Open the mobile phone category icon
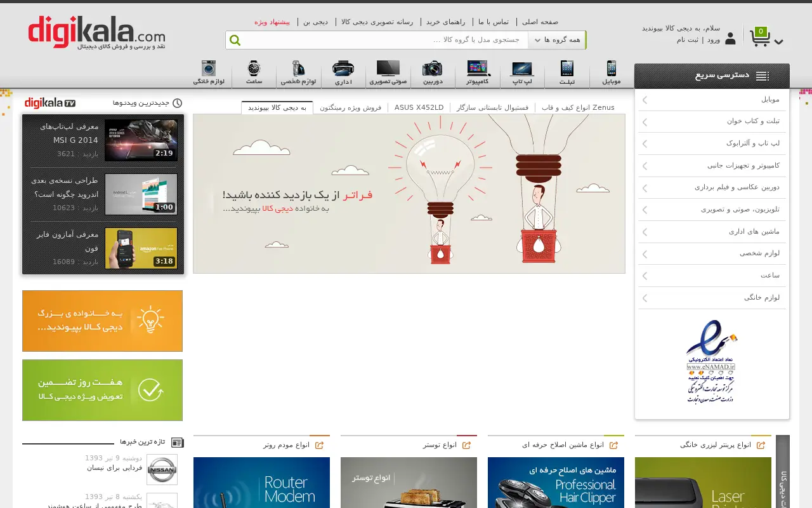The width and height of the screenshot is (812, 508). point(612,69)
